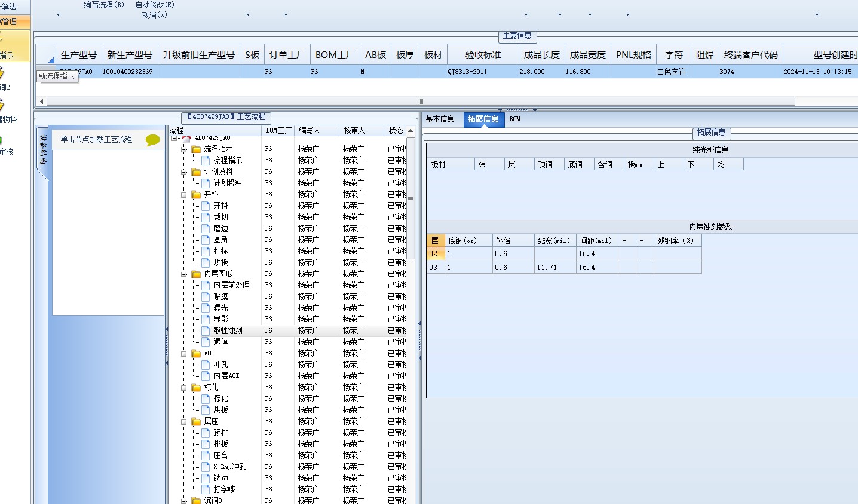The height and width of the screenshot is (504, 858).
Task: Click the document icon beside 磨边
Action: [206, 229]
